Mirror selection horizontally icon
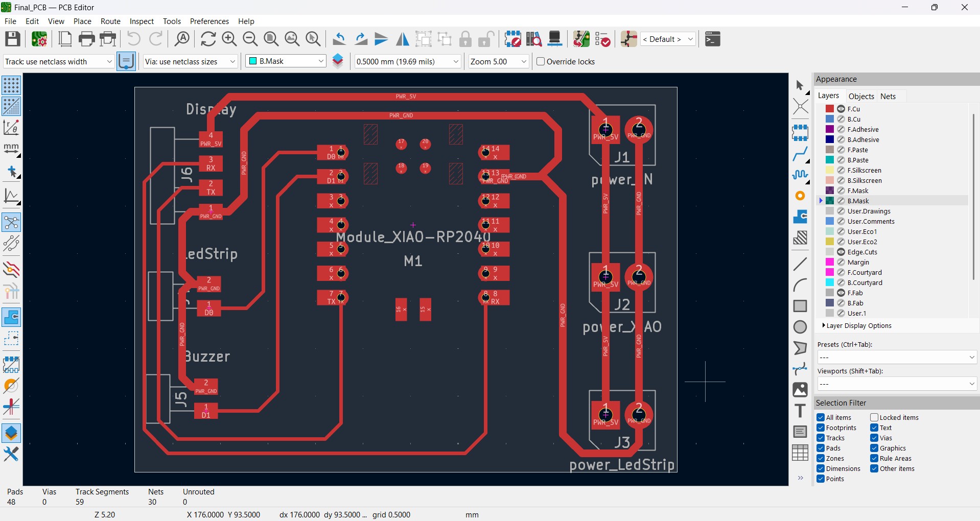980x521 pixels. 403,39
